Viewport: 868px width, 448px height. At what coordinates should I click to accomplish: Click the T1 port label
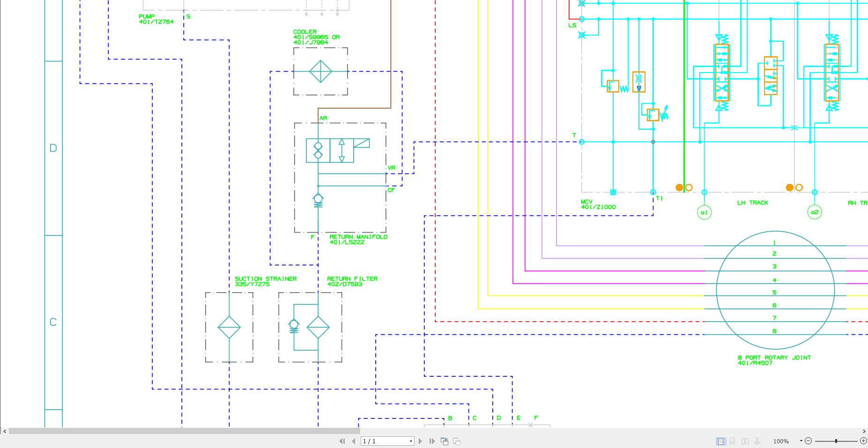pyautogui.click(x=660, y=198)
